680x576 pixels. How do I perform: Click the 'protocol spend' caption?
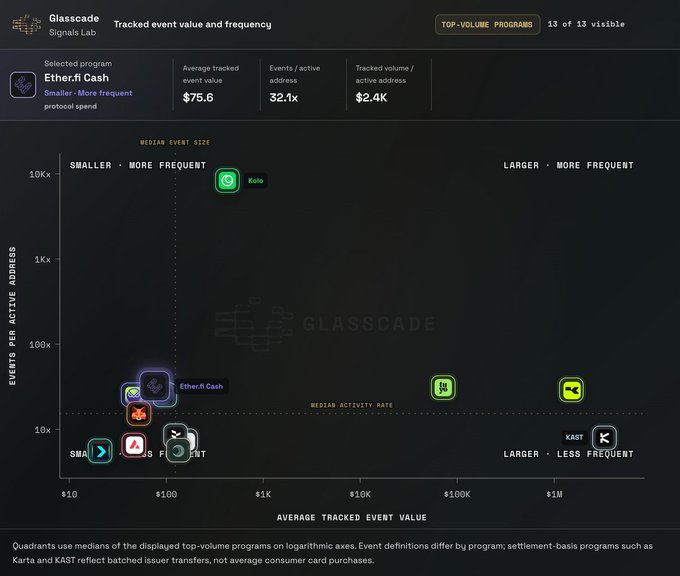pos(70,106)
